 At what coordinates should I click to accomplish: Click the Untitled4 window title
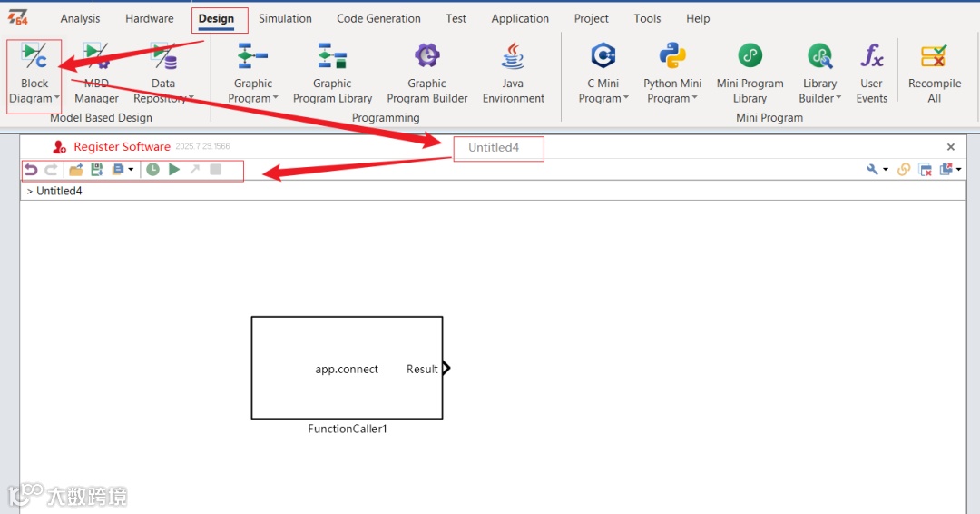[494, 148]
